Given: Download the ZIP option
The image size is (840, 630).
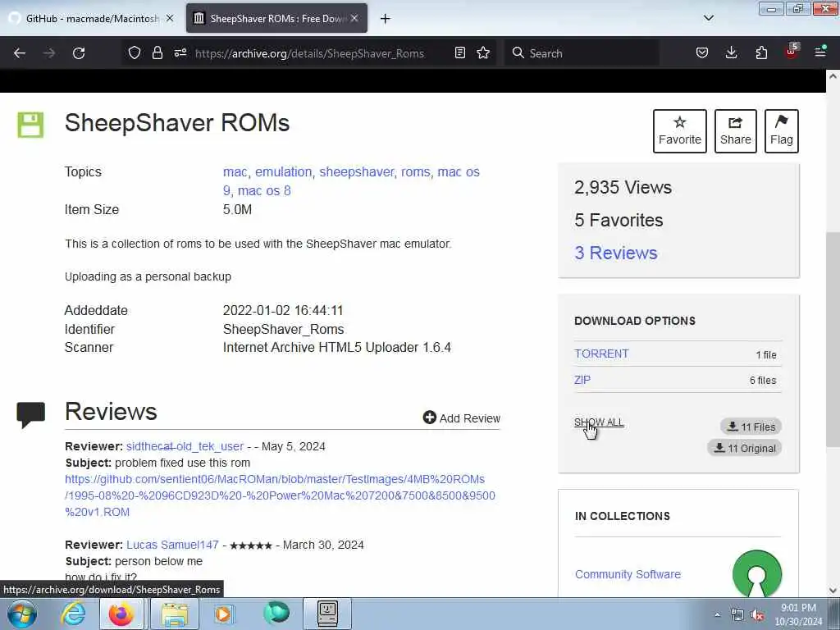Looking at the screenshot, I should click(x=582, y=380).
